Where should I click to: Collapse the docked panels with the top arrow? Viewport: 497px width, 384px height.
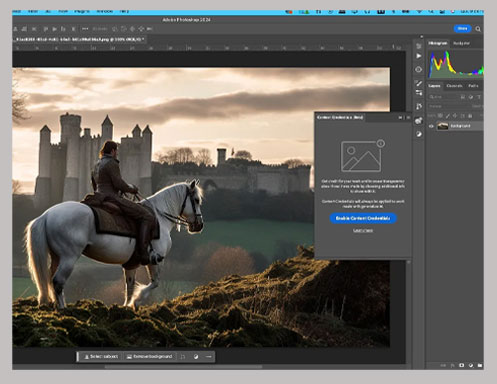tap(422, 37)
